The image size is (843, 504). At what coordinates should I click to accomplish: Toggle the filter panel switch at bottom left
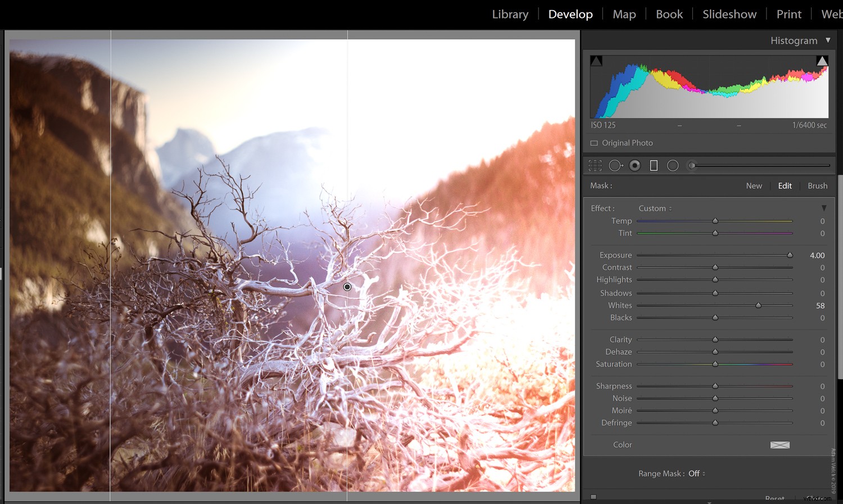[594, 497]
